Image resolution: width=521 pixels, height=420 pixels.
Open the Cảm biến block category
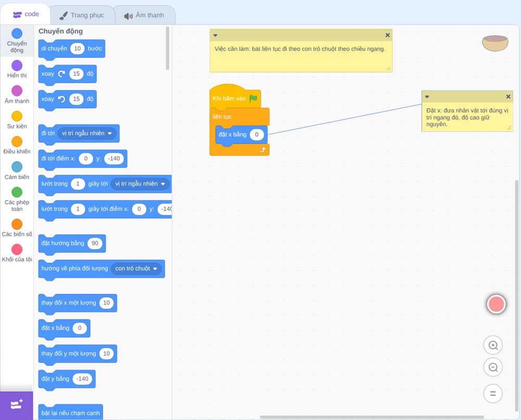tap(17, 171)
